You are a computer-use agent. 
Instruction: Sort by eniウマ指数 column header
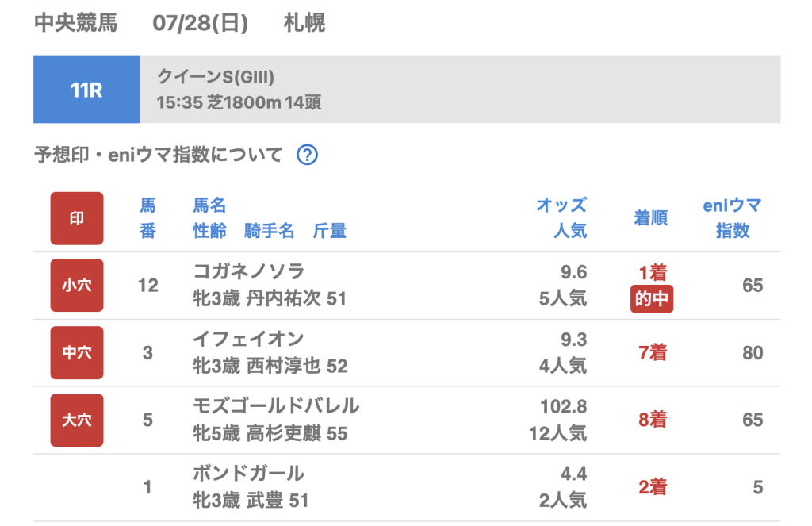pos(732,218)
